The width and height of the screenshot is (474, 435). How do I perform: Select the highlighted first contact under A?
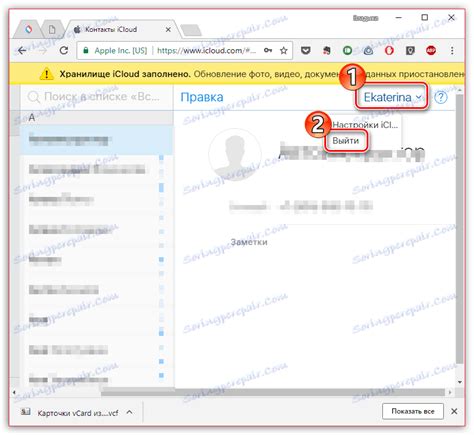point(97,140)
